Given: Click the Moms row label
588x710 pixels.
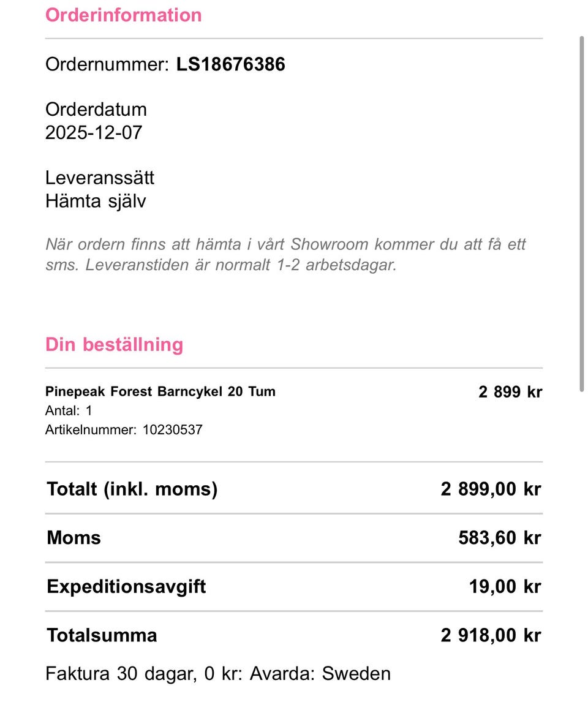Looking at the screenshot, I should coord(73,538).
